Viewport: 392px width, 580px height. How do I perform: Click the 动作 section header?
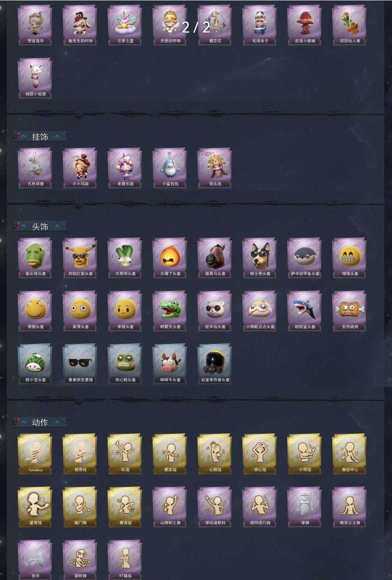(x=40, y=422)
